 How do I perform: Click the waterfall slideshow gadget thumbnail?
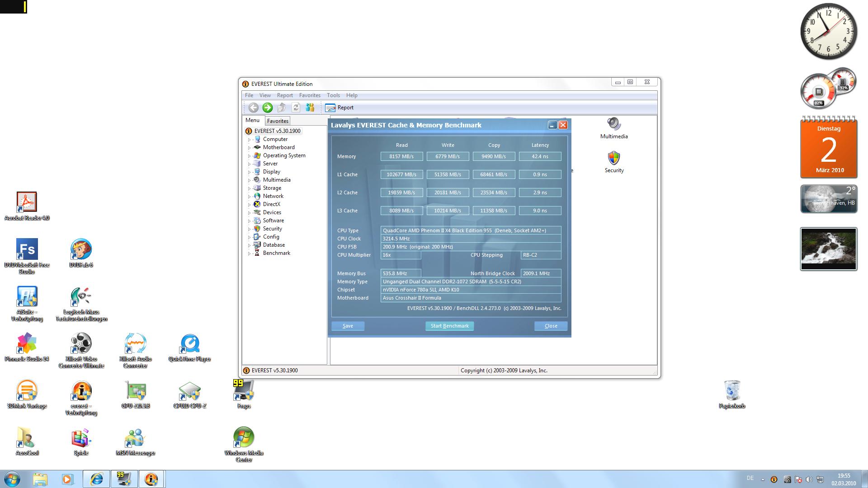828,249
